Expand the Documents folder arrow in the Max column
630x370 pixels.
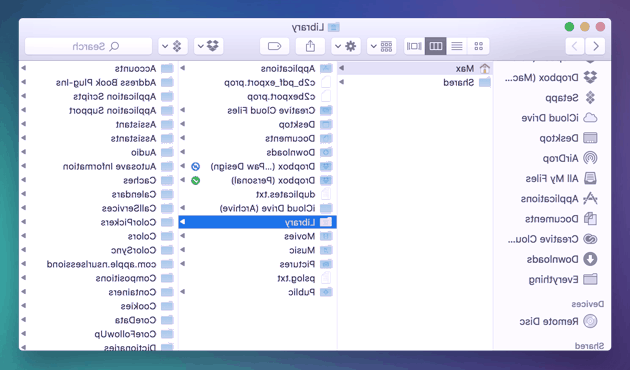[x=182, y=138]
